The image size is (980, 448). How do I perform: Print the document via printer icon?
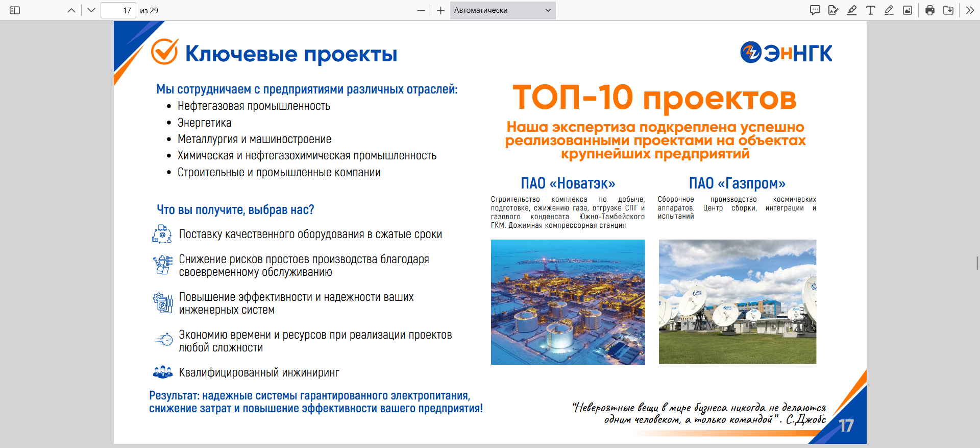[930, 10]
